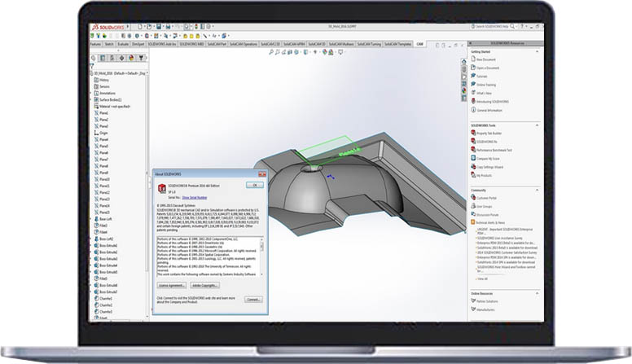
Task: Click the monitor icon in the view toolbar
Action: 340,52
